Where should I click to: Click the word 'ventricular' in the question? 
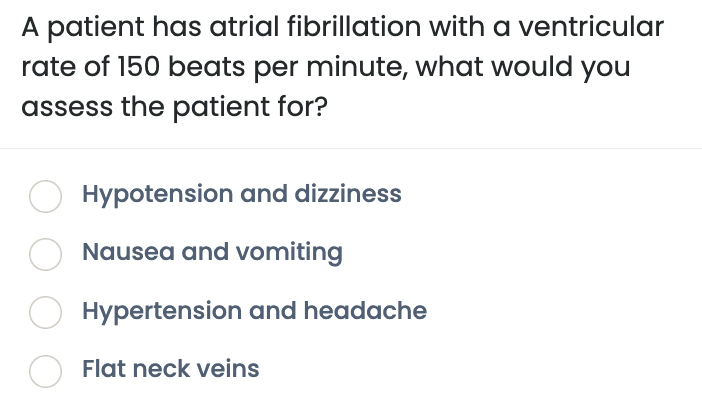[x=591, y=27]
